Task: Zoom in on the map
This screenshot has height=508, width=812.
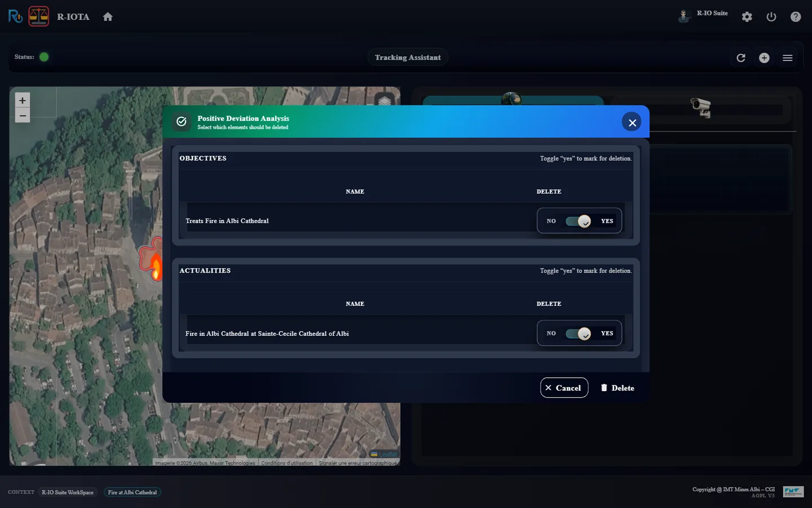Action: pos(23,100)
